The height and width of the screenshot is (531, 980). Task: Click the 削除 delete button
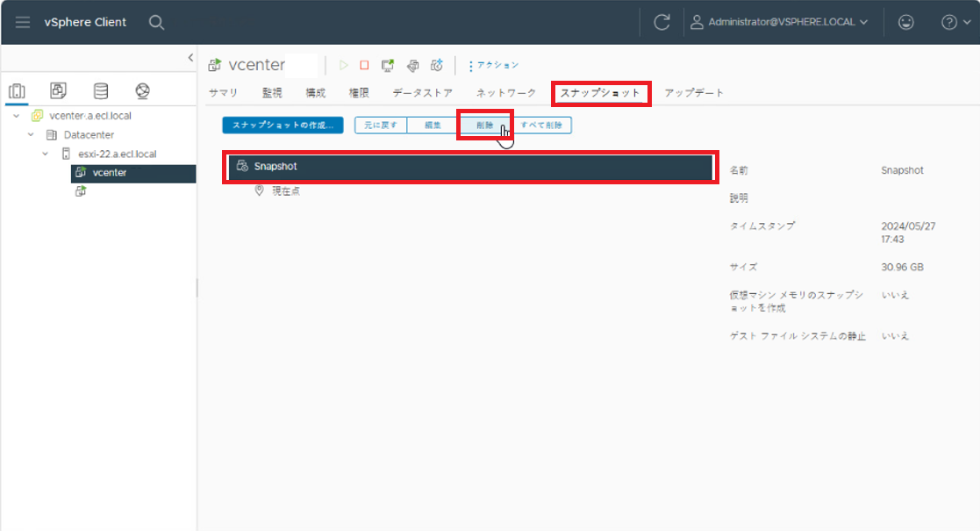click(484, 126)
